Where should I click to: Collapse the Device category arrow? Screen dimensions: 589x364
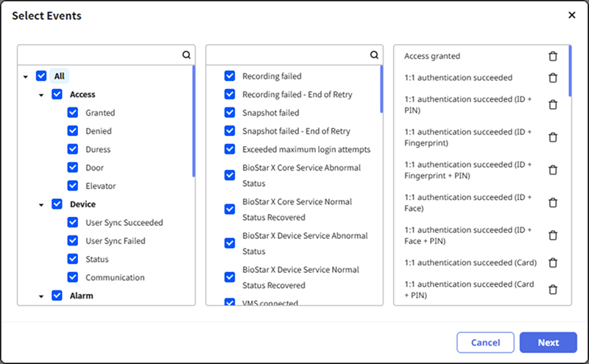pos(41,204)
